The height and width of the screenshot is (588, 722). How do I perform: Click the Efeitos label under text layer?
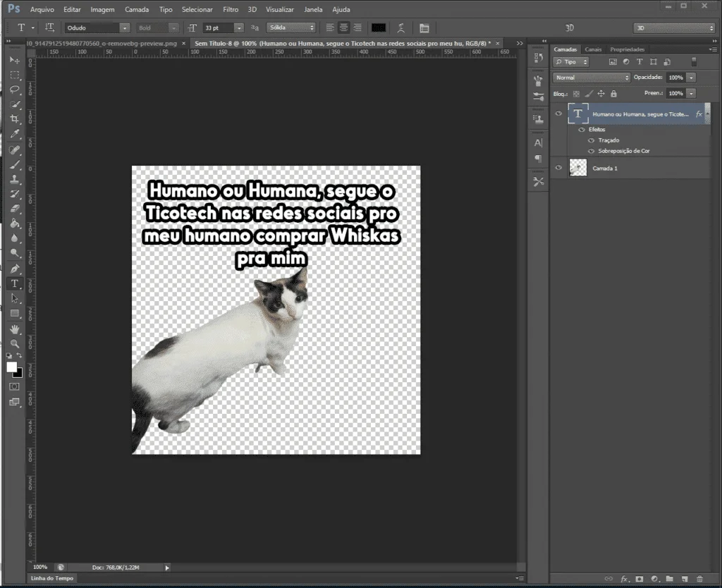(x=596, y=130)
